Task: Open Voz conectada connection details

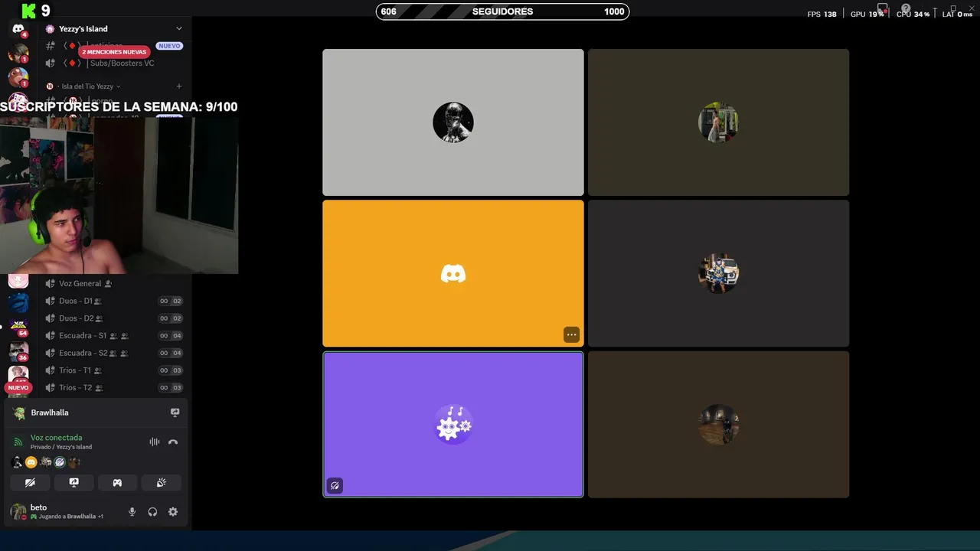Action: pyautogui.click(x=56, y=438)
